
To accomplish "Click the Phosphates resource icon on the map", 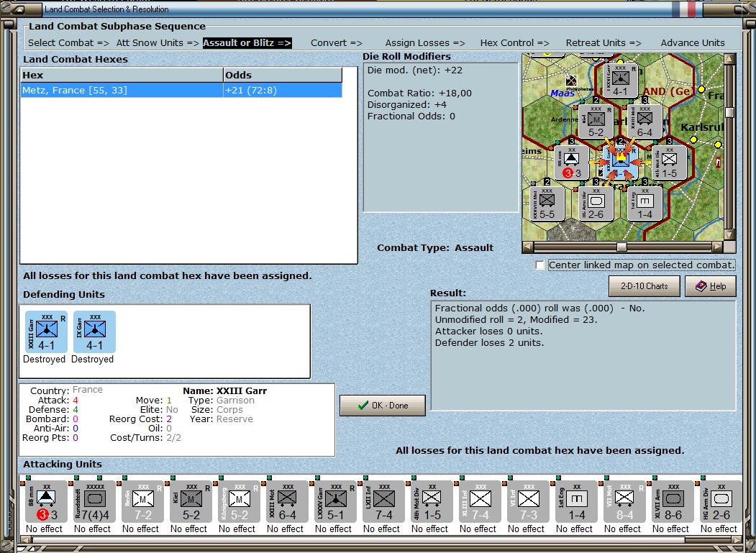I will (x=571, y=81).
